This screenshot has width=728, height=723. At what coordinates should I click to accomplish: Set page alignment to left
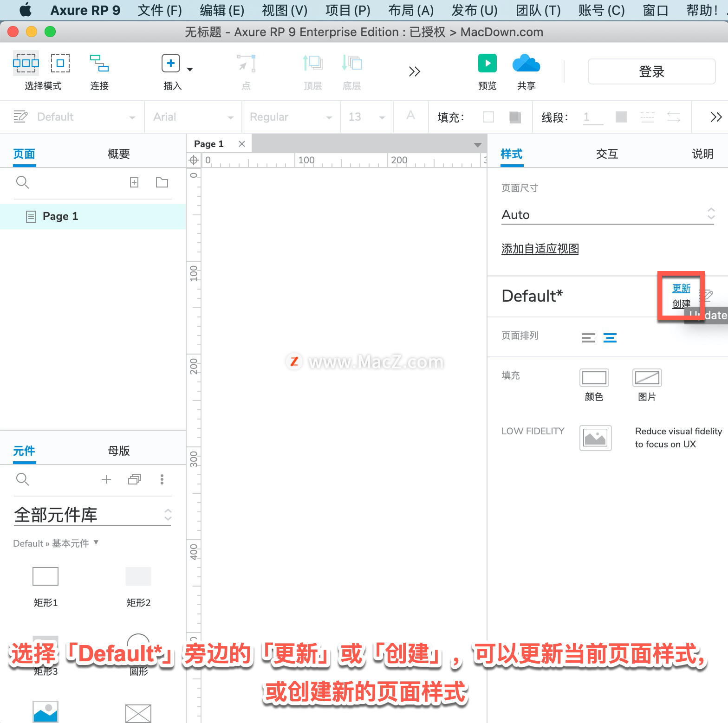(x=589, y=337)
